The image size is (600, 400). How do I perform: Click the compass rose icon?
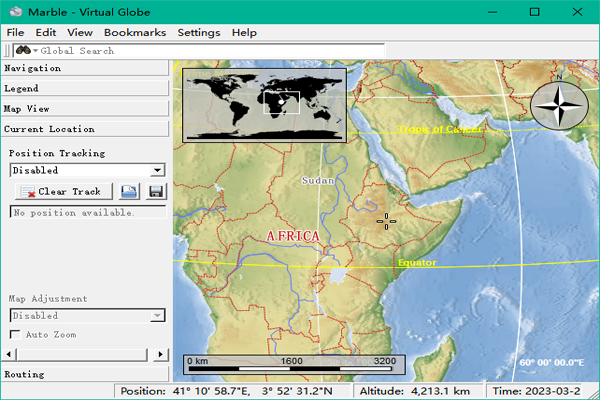coord(559,104)
